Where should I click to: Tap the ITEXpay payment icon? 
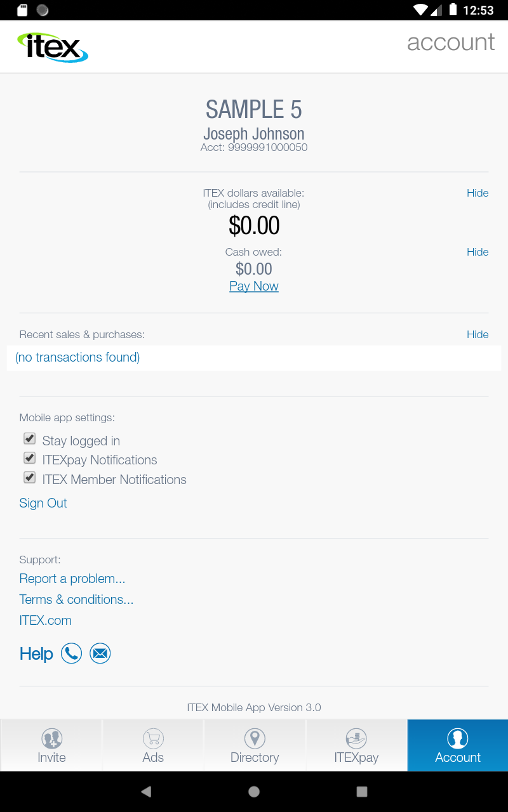tap(356, 738)
